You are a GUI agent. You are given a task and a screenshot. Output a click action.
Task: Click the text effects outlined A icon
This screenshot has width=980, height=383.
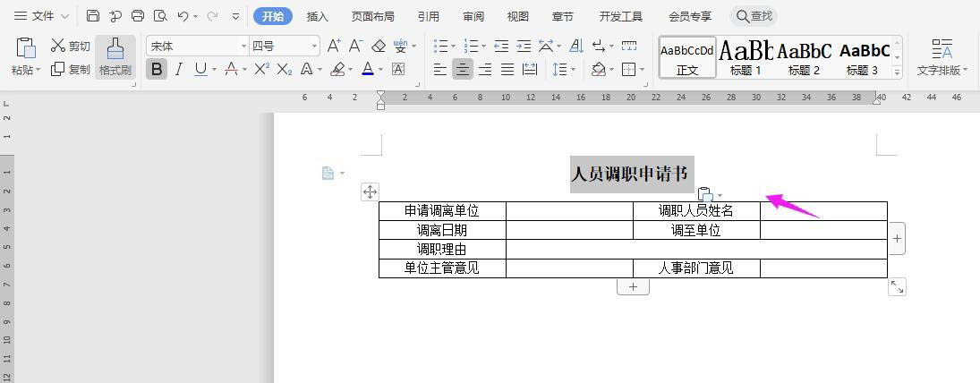click(x=306, y=70)
